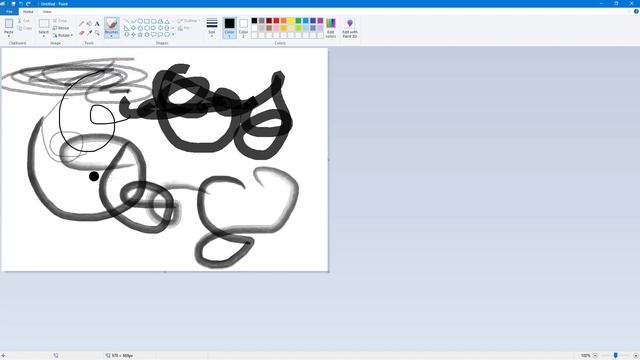Click the zoom slider thumb in status bar
Image resolution: width=640 pixels, height=360 pixels.
pyautogui.click(x=616, y=356)
